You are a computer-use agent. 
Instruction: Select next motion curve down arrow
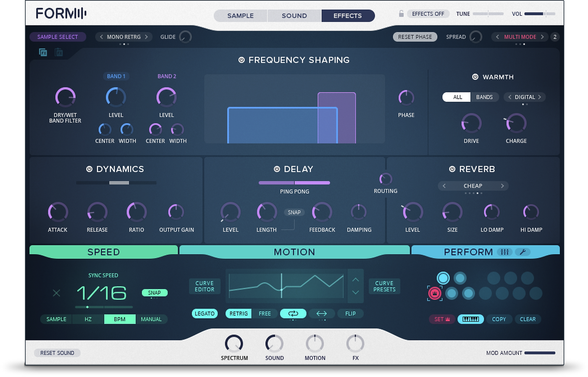[355, 293]
